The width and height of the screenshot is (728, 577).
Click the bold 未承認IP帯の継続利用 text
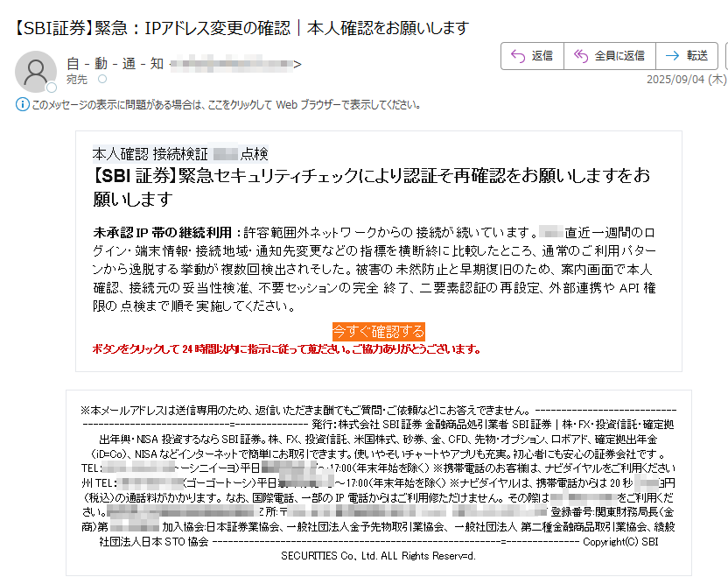(x=162, y=232)
